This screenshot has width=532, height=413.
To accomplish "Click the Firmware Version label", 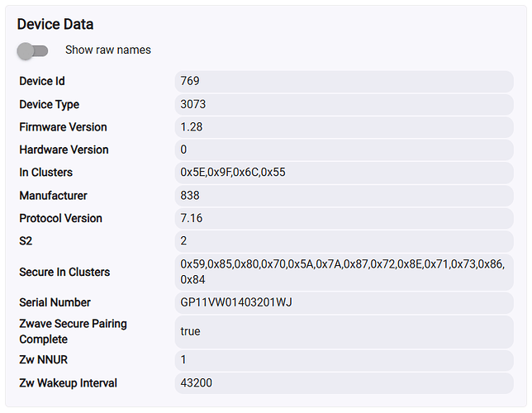I will 64,127.
